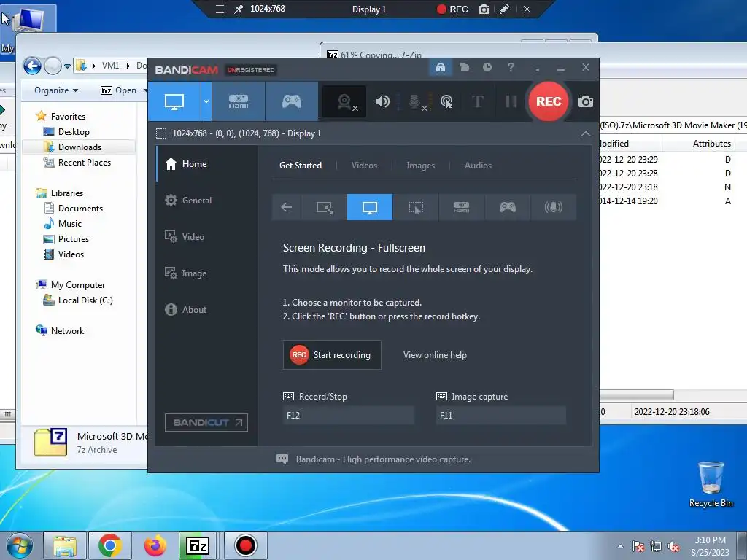Click horizontal scrollbar in 7-Zip window
Image resolution: width=747 pixels, height=560 pixels.
[x=636, y=394]
